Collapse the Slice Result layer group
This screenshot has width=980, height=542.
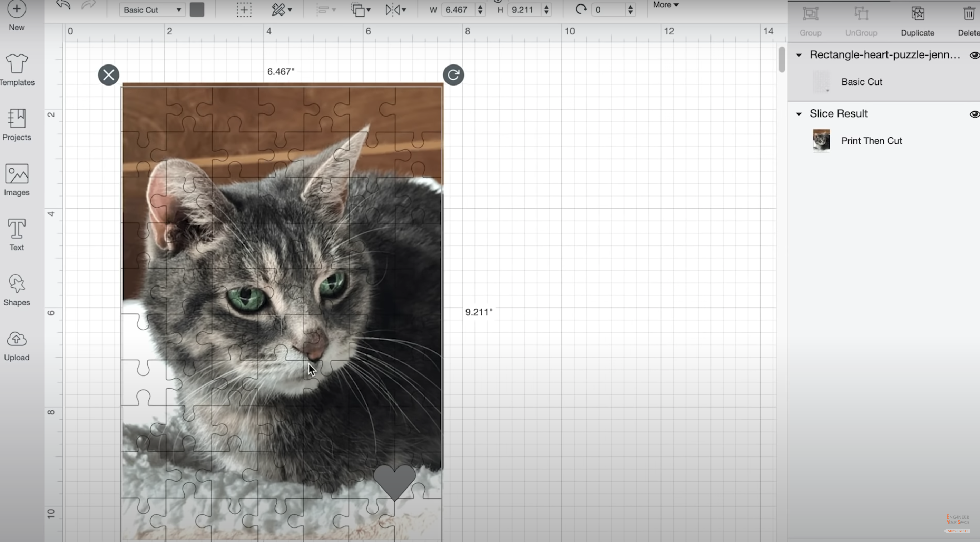coord(799,114)
